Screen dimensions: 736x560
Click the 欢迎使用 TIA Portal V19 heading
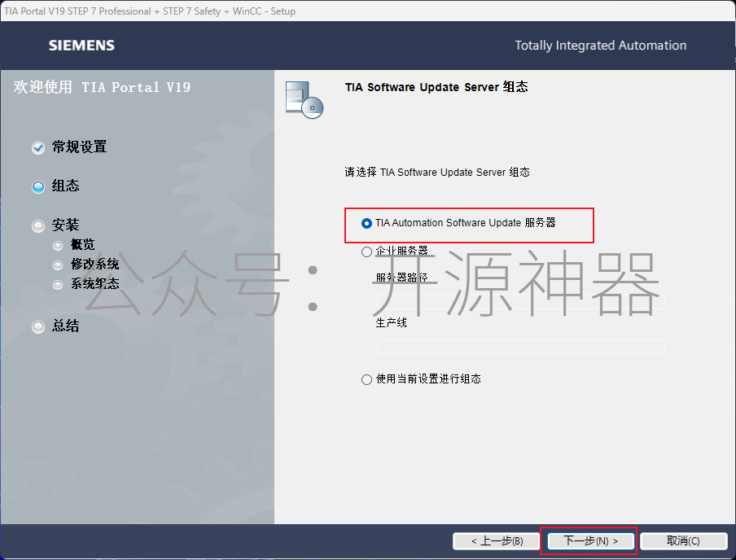tap(102, 87)
